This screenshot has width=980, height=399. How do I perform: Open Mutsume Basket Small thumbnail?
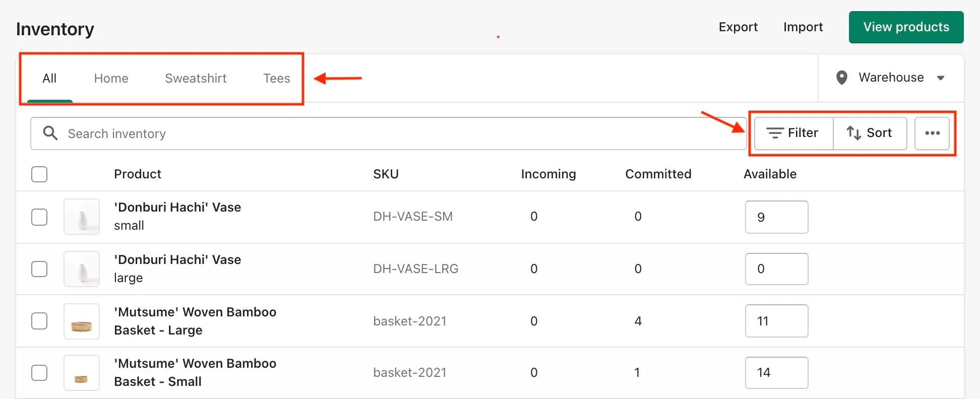[x=82, y=373]
